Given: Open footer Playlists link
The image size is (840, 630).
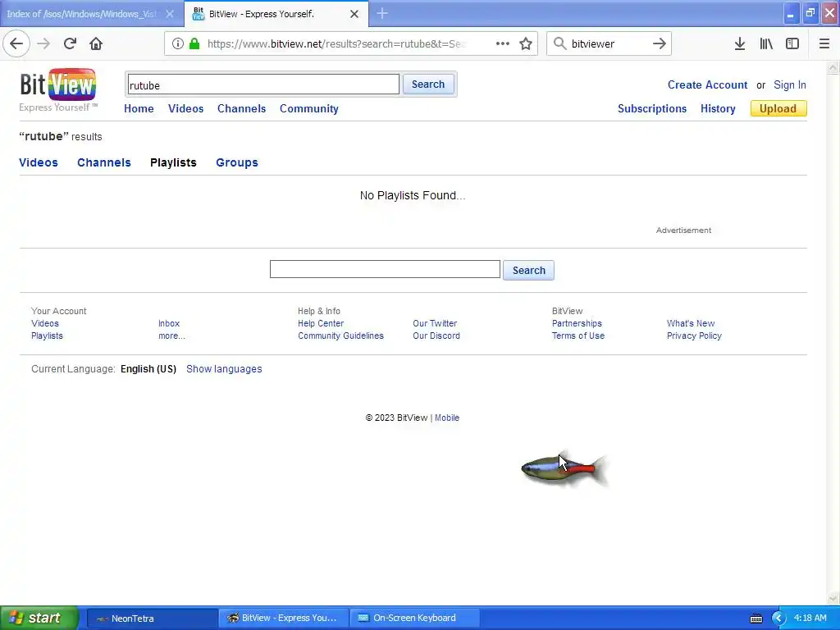Looking at the screenshot, I should pos(47,336).
